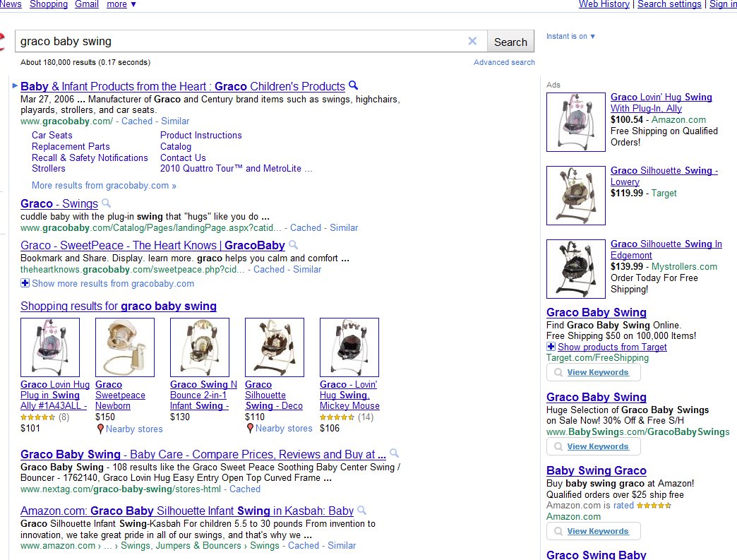737x560 pixels.
Task: Click plus icon for Show more results from gracobaby.com
Action: tap(25, 283)
